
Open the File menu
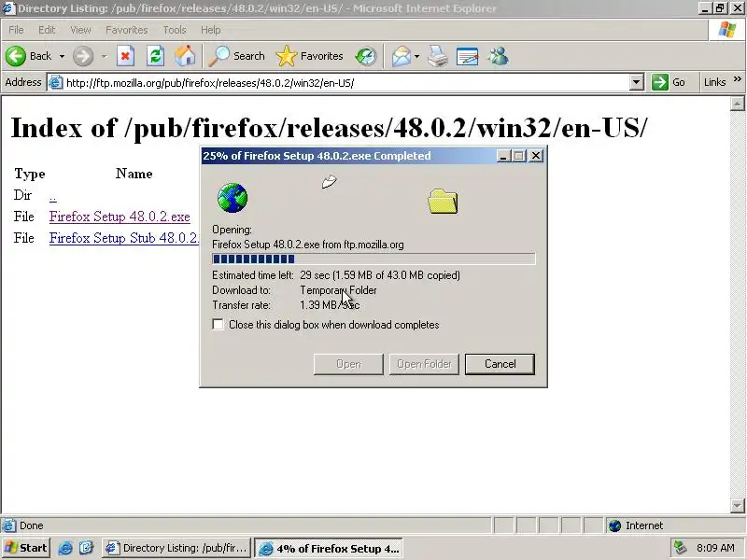point(16,30)
